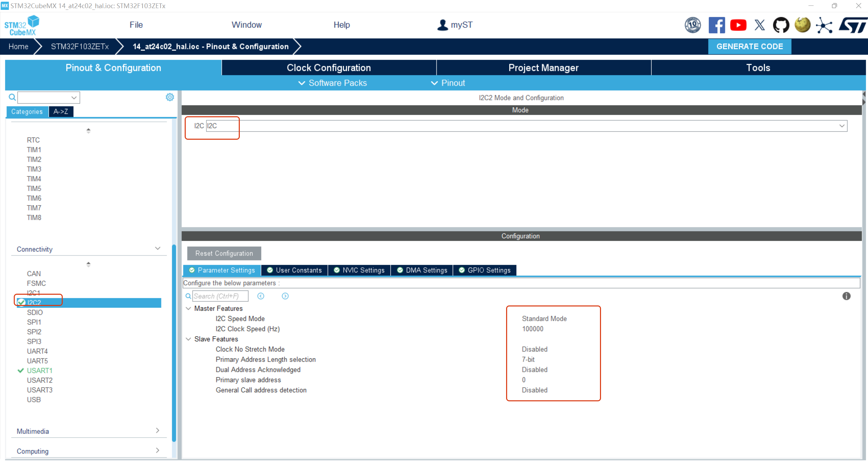Screen dimensions: 868x463
Task: Open the User Constants tab
Action: point(295,270)
